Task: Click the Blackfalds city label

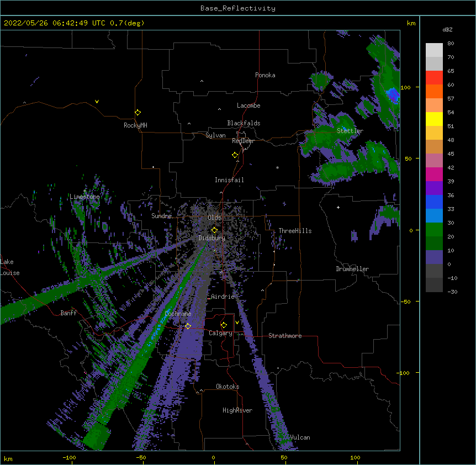Action: (244, 123)
